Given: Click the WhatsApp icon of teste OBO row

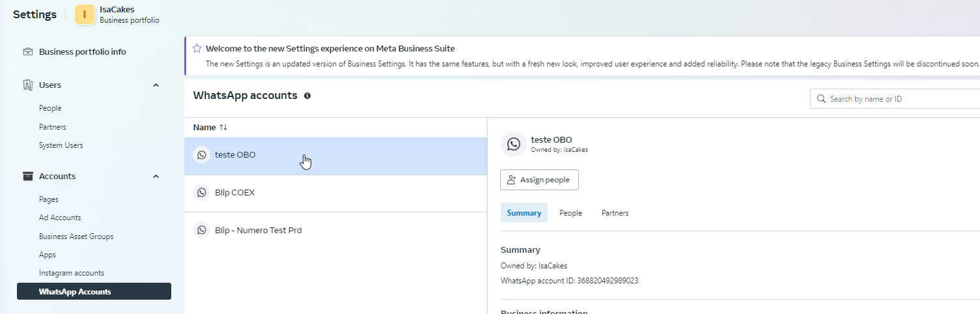Looking at the screenshot, I should pos(202,155).
